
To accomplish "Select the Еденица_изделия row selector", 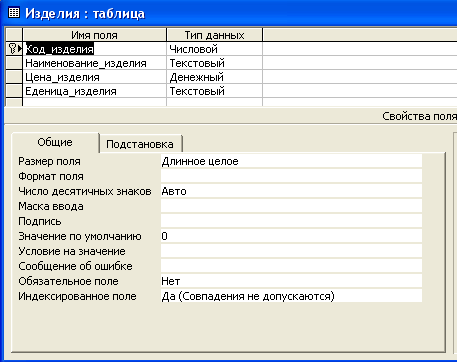I will click(x=14, y=91).
